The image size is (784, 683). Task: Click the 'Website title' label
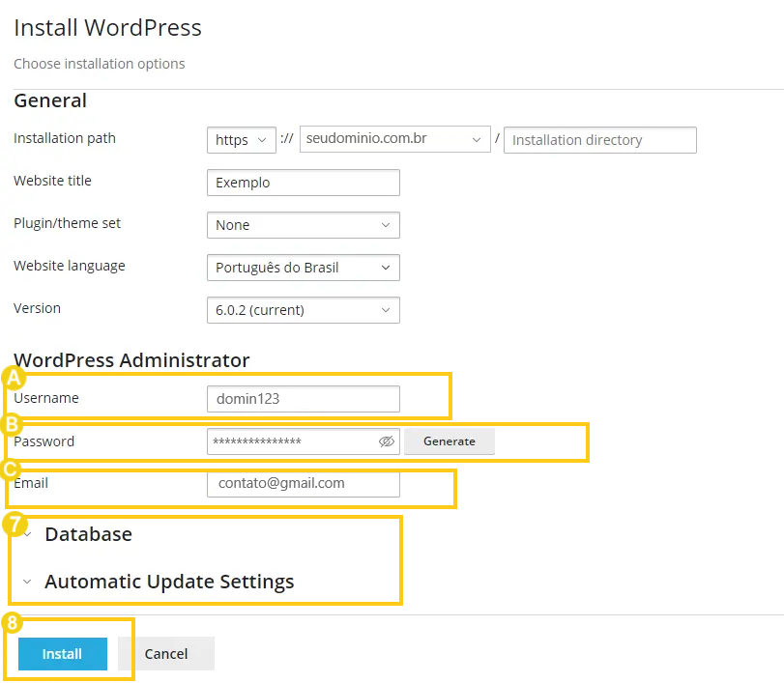[x=52, y=181]
